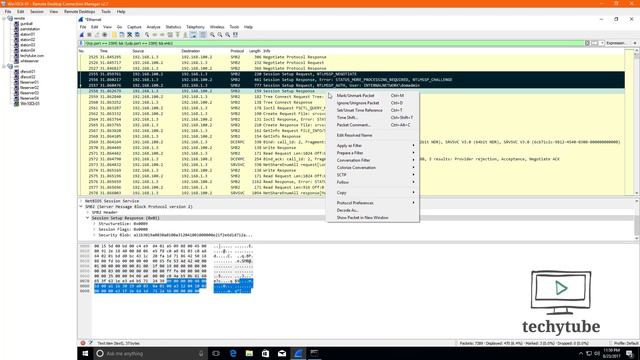Select station01 in server tree
The width and height of the screenshot is (640, 360).
coord(28,34)
